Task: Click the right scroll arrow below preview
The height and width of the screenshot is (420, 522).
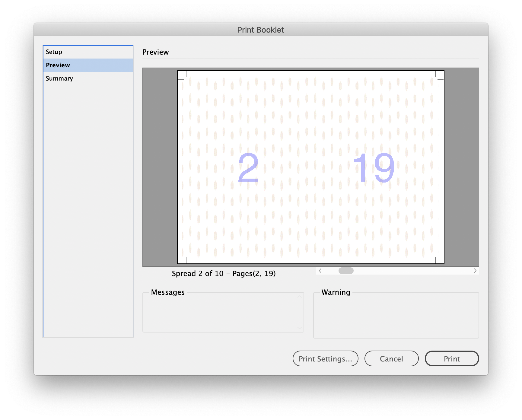Action: [x=476, y=271]
